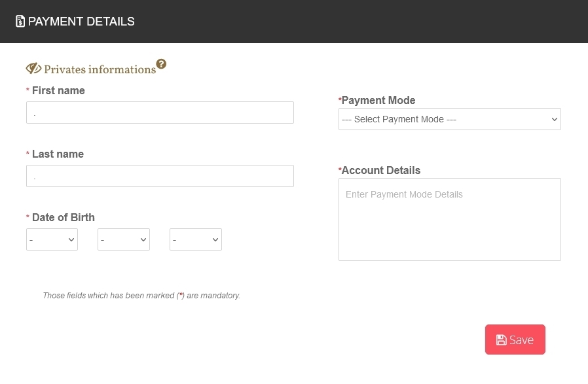Click the First name label
Screen dimensions: 588x384
pyautogui.click(x=58, y=90)
